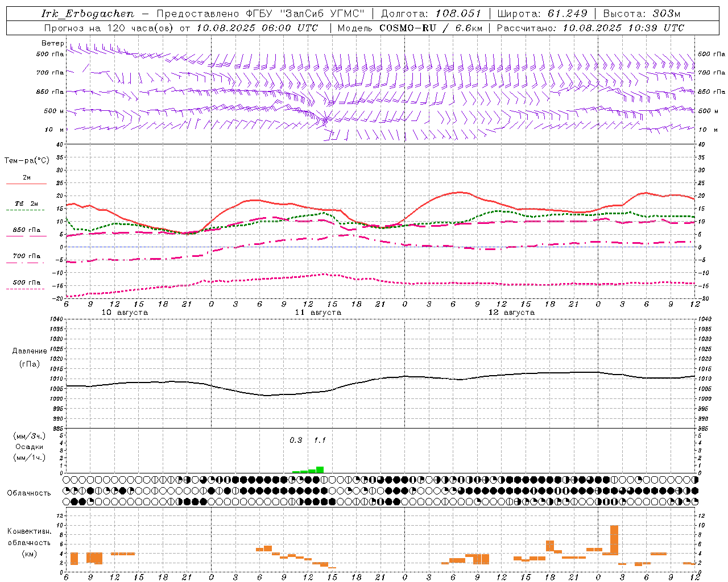Click the Осадки precipitation label
Image resolution: width=728 pixels, height=582 pixels.
pos(29,447)
